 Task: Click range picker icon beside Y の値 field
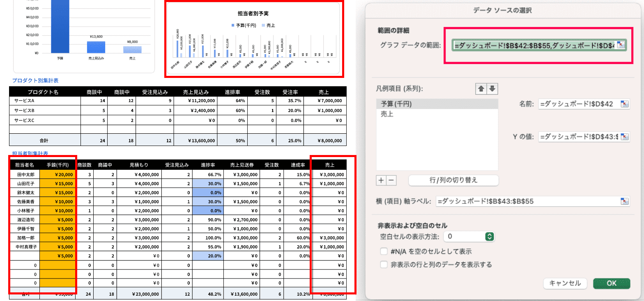coord(625,137)
